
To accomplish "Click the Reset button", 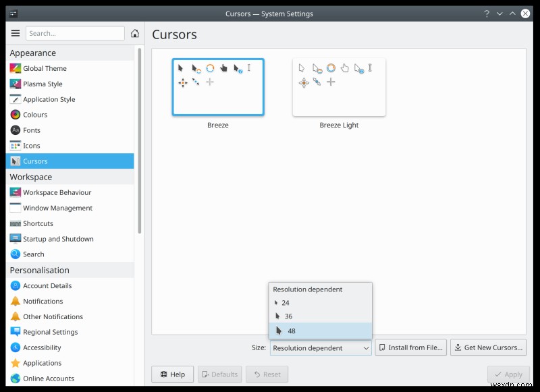I will point(267,374).
